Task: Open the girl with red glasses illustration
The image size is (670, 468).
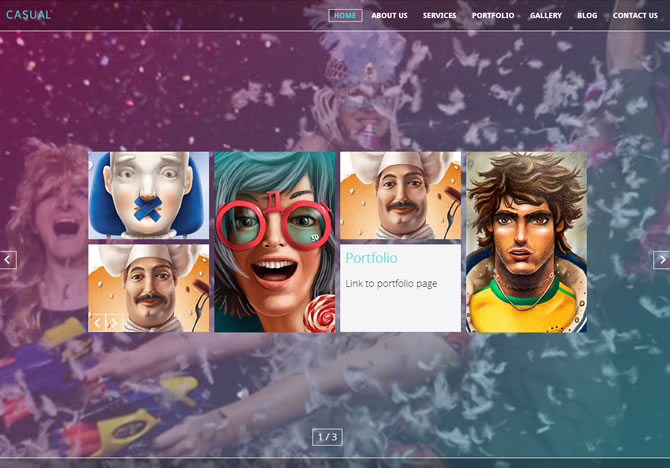Action: 275,242
